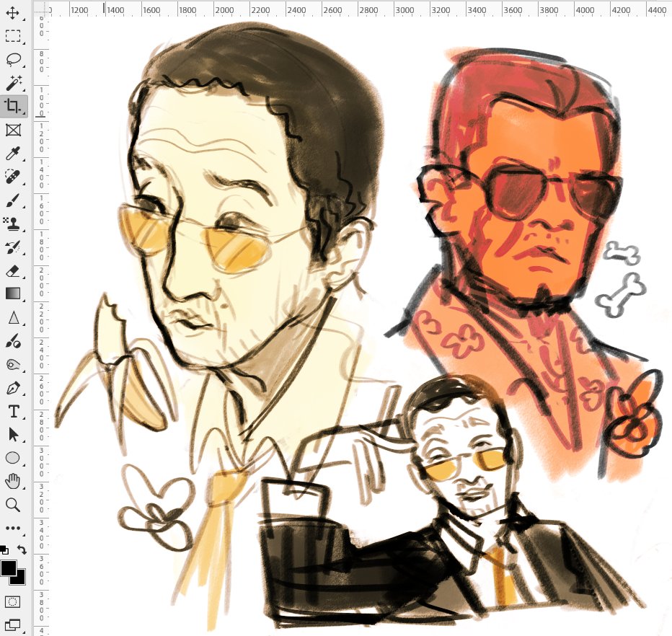Toggle Quick Mask mode

(x=13, y=602)
